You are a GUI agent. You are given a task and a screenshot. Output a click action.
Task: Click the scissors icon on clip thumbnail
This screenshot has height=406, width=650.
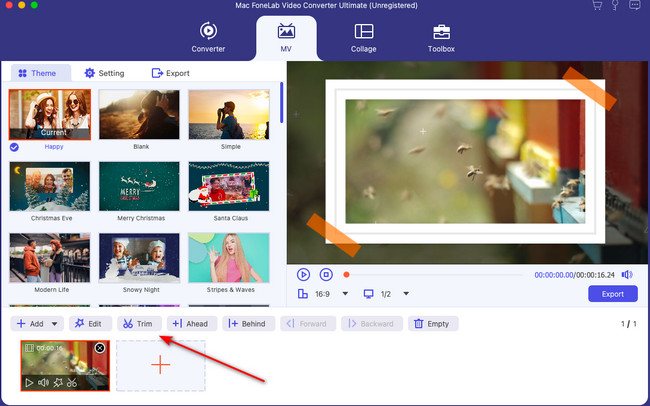point(72,383)
